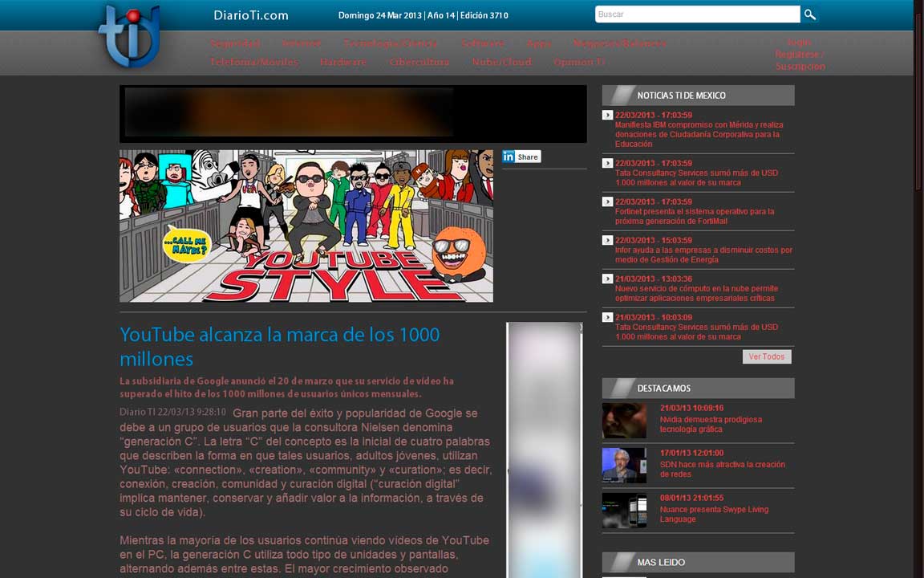
Task: Click timestamp Diario TI 22/03/13 9:28:10
Action: pos(172,412)
